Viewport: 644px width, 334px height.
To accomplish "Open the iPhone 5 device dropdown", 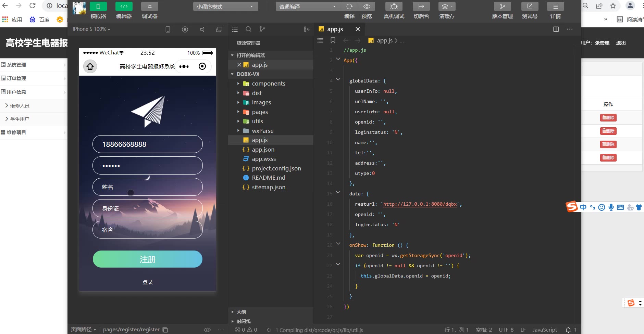I will 91,29.
